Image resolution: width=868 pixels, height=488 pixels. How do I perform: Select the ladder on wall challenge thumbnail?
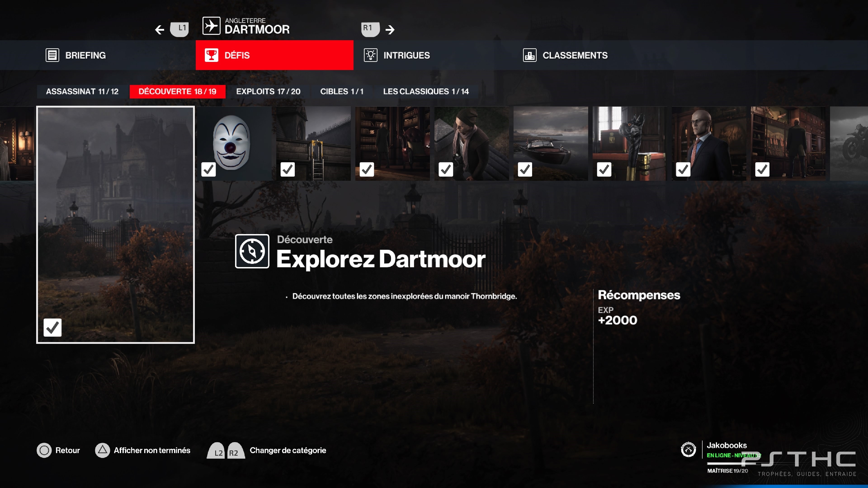click(314, 143)
